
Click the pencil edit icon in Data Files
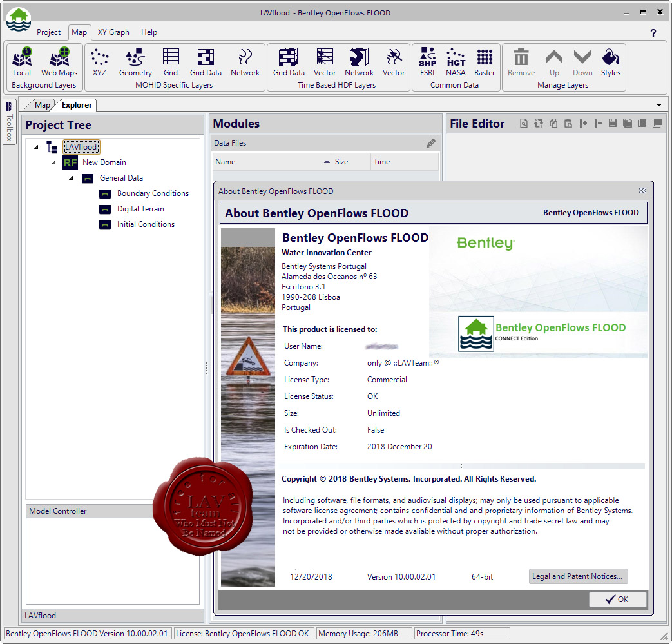pos(431,143)
